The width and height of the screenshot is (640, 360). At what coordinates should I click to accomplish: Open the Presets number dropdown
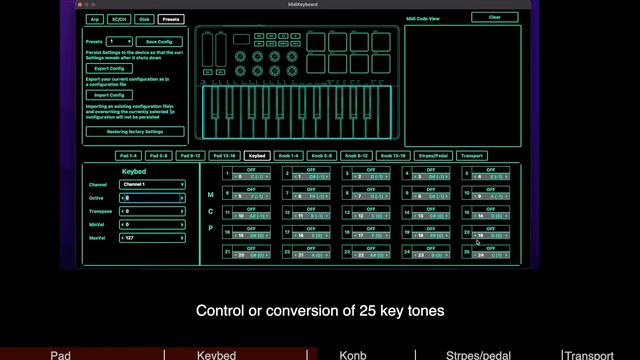click(x=119, y=42)
